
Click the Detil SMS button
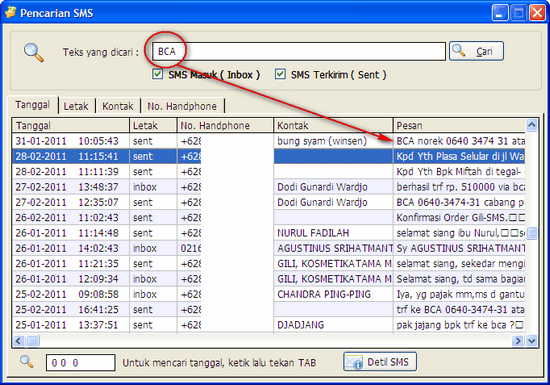[380, 362]
